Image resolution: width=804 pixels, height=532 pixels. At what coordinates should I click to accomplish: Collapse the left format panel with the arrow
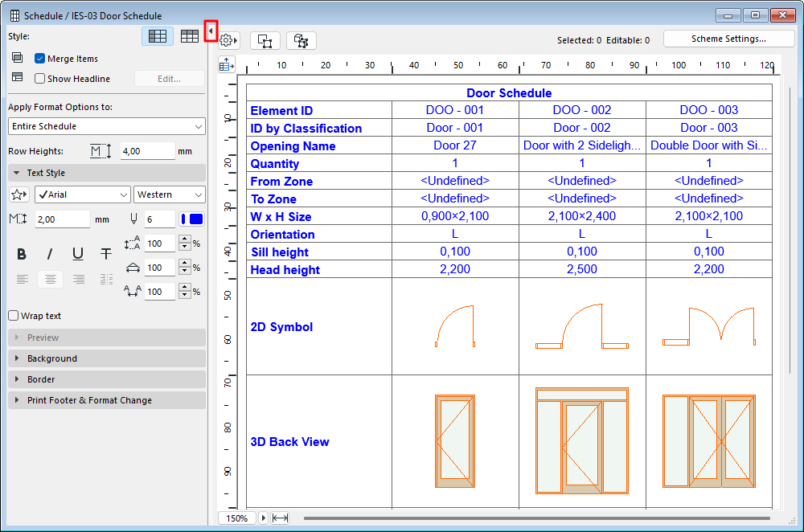(211, 31)
